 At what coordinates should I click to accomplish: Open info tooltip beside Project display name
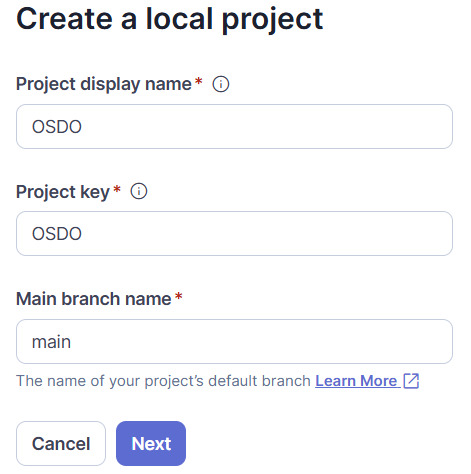(x=221, y=84)
